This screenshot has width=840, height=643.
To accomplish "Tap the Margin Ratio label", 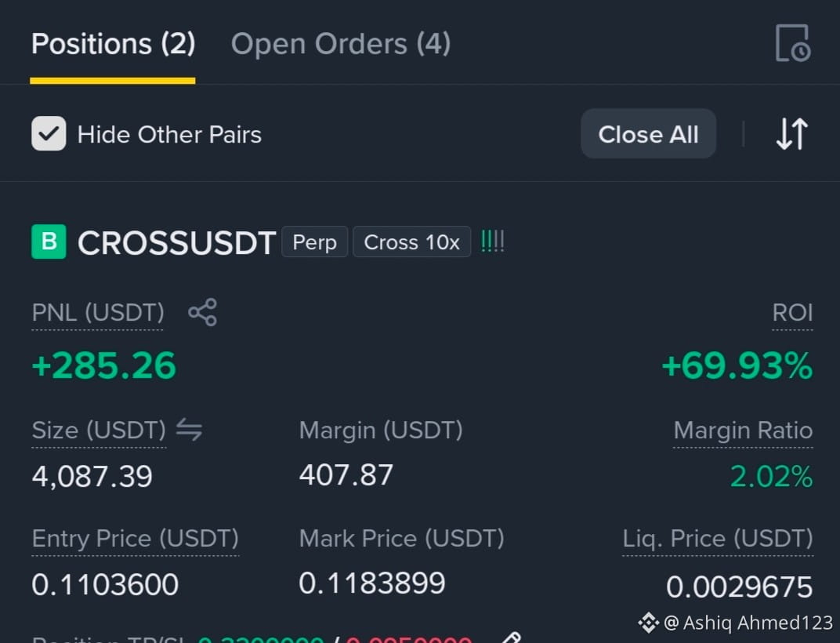I will (x=743, y=430).
